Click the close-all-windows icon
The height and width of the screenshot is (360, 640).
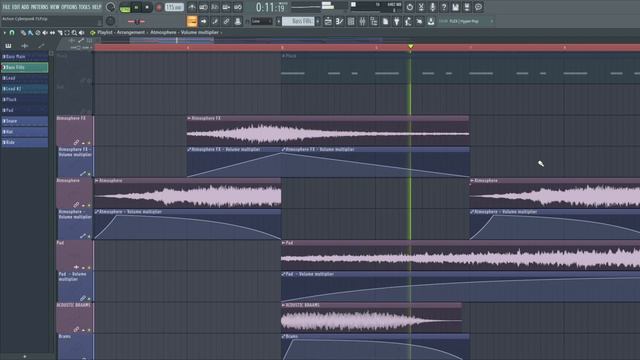(420, 21)
